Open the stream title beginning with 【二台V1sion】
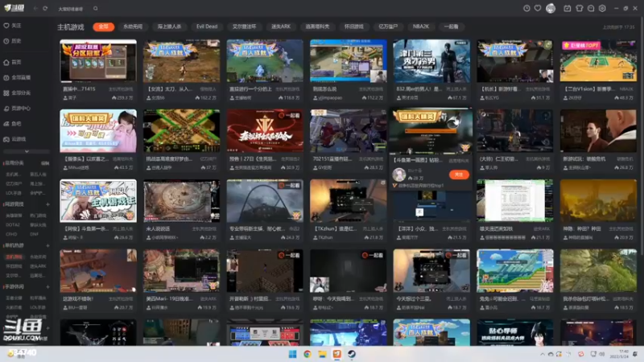 coord(589,89)
